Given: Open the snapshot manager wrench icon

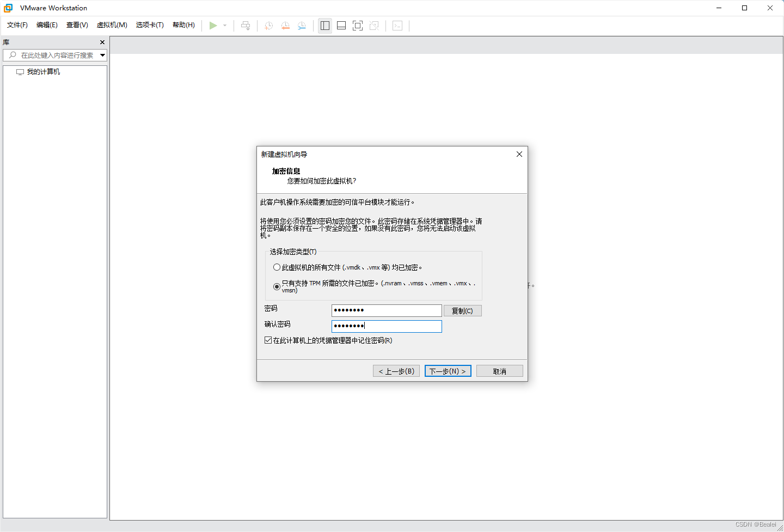Looking at the screenshot, I should [x=302, y=26].
